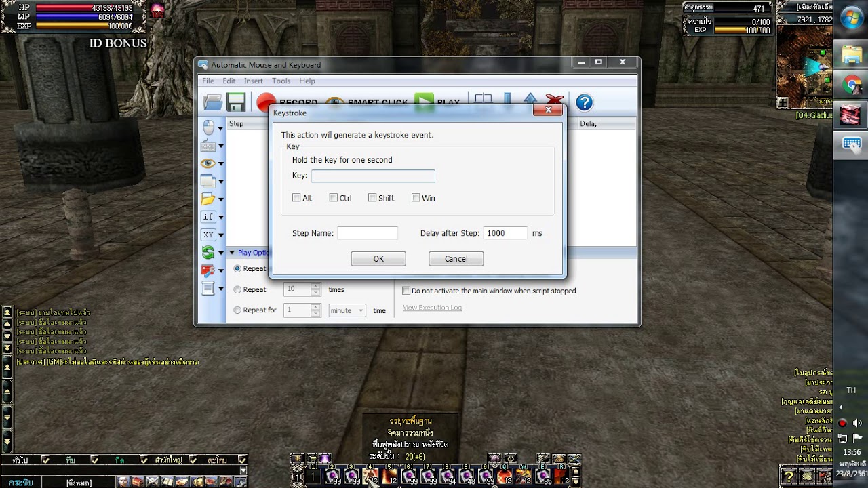The image size is (868, 488).
Task: Click the Windows Start orb
Action: pyautogui.click(x=851, y=18)
